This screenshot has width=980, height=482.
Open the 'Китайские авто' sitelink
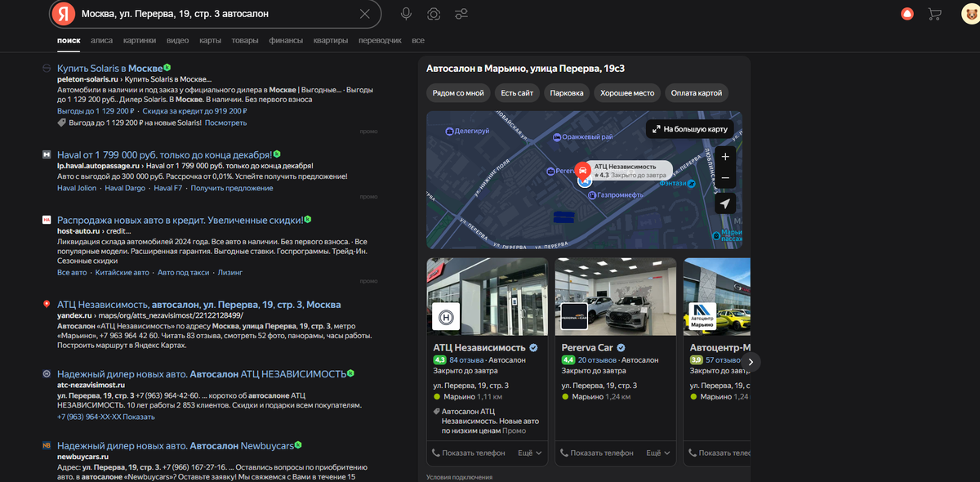122,272
